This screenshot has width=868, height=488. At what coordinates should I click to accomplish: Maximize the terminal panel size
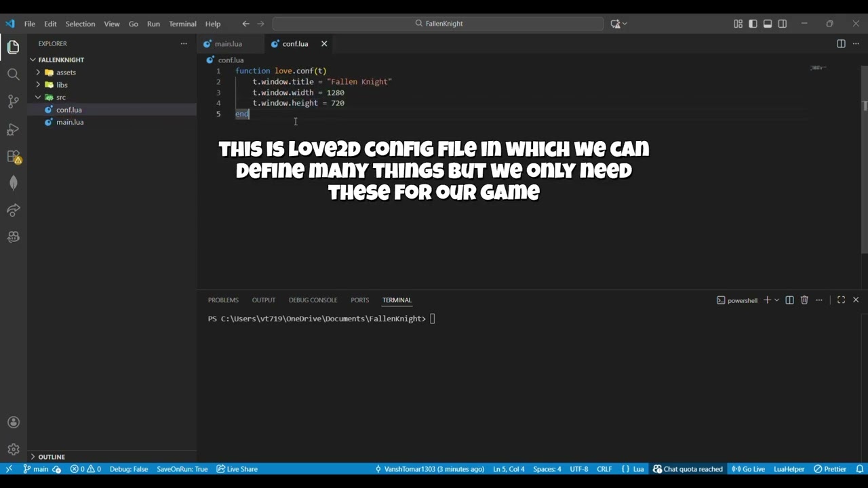pyautogui.click(x=841, y=300)
